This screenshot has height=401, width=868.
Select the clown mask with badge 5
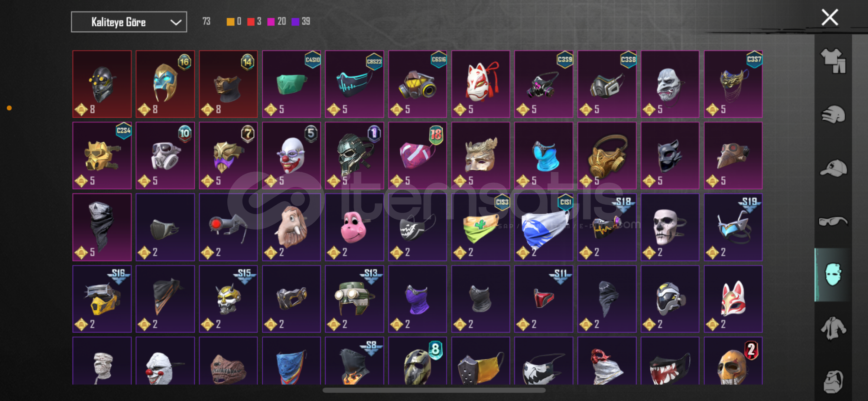291,155
